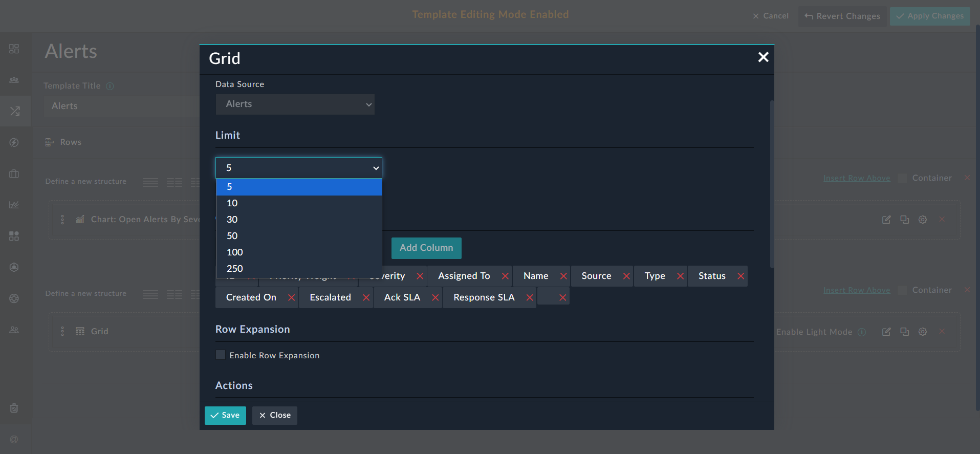The image size is (980, 454).
Task: Click the Grid dialog vertical scrollbar
Action: [772, 184]
